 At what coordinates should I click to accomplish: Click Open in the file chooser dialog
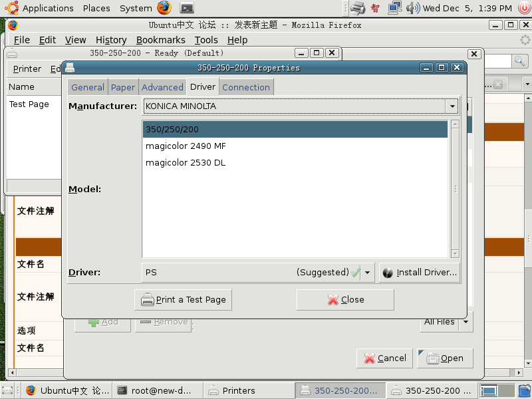click(445, 358)
